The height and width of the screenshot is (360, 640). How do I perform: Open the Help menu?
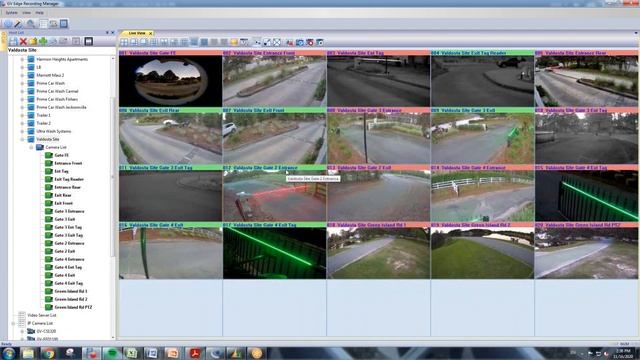pos(40,13)
